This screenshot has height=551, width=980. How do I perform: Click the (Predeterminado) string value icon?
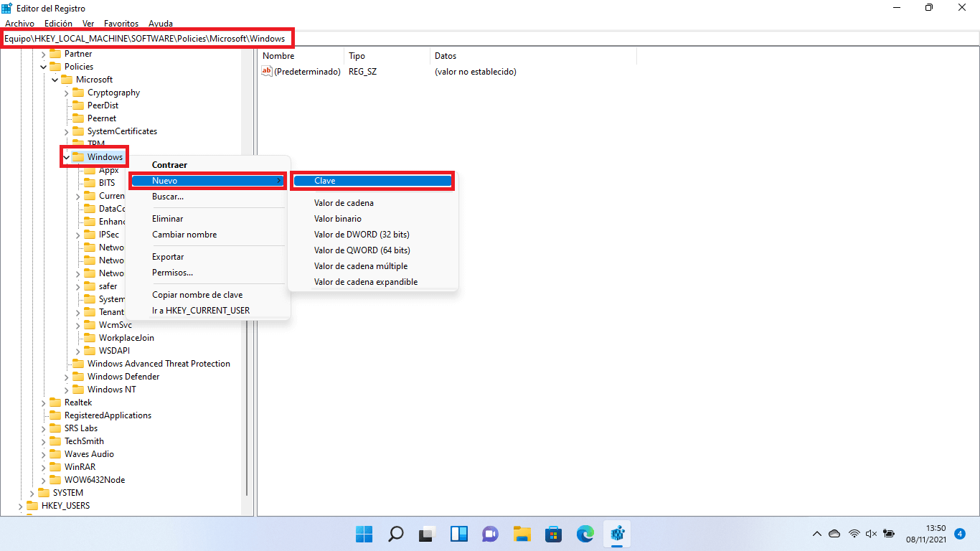pyautogui.click(x=267, y=71)
